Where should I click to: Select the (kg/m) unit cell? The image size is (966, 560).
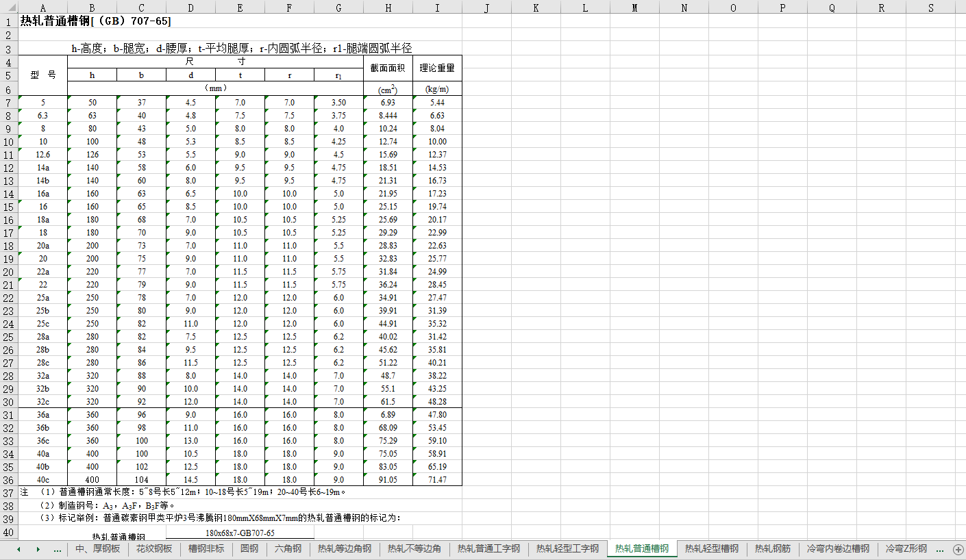click(438, 89)
